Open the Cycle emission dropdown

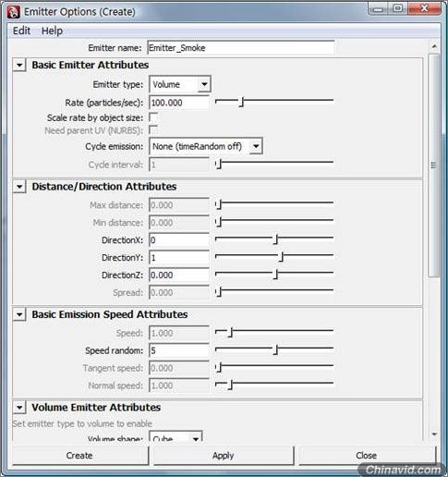pos(206,146)
